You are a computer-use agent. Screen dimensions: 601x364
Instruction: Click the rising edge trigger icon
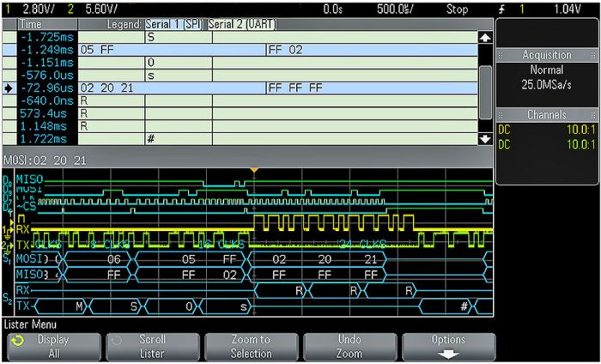(502, 9)
